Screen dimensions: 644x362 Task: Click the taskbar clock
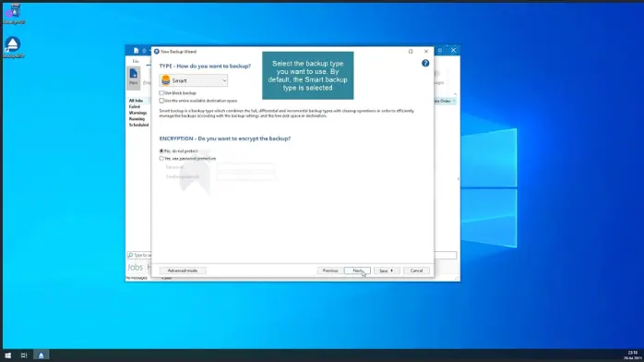click(x=633, y=355)
